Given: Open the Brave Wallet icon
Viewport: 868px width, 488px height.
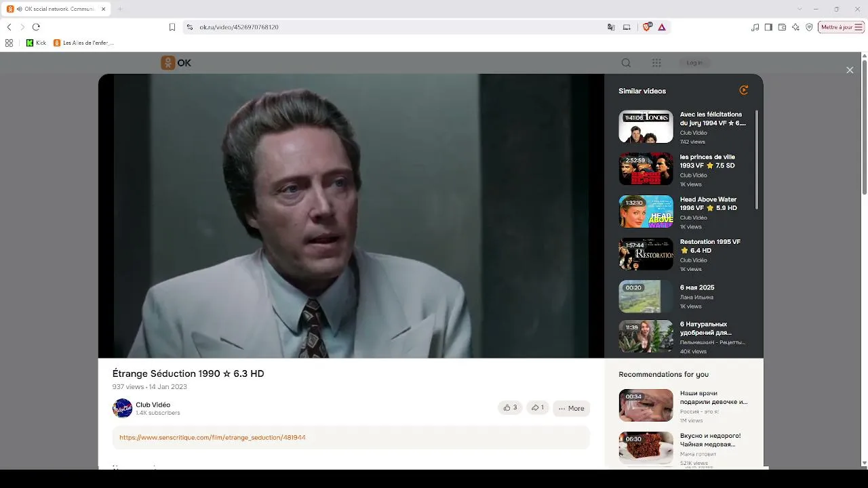Looking at the screenshot, I should [x=782, y=27].
